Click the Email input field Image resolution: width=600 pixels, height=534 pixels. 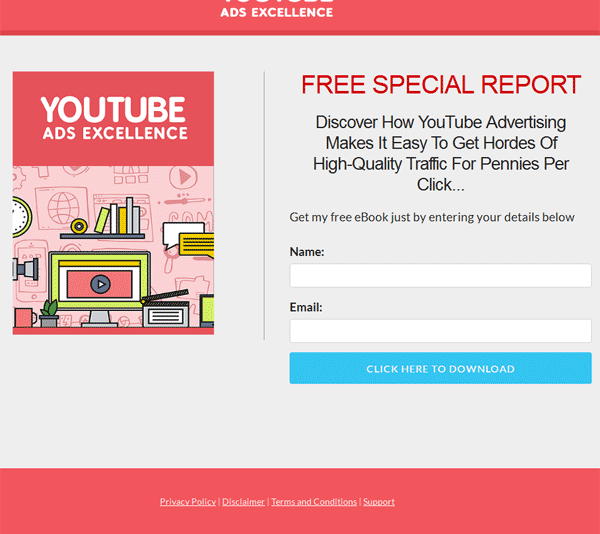pyautogui.click(x=440, y=331)
